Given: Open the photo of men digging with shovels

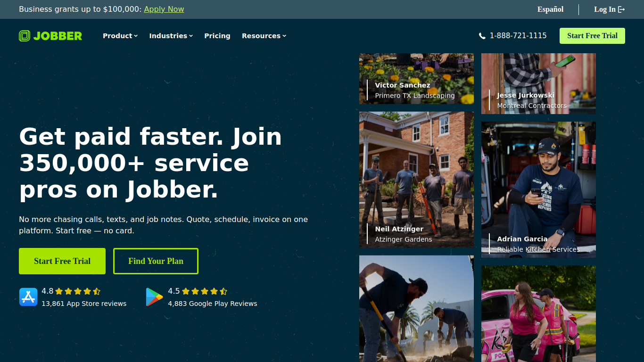Looking at the screenshot, I should click(416, 309).
